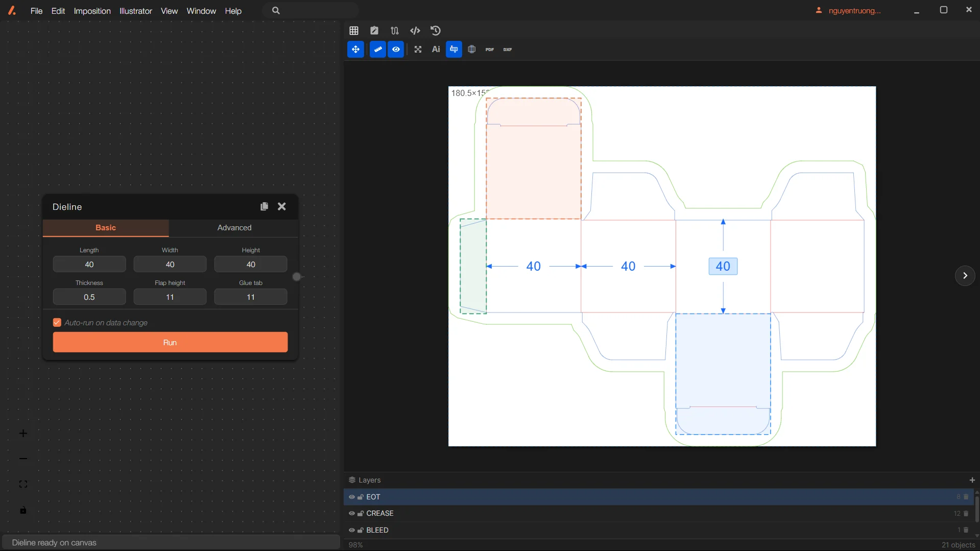Viewport: 980px width, 551px height.
Task: Open the Window menu
Action: click(x=201, y=11)
